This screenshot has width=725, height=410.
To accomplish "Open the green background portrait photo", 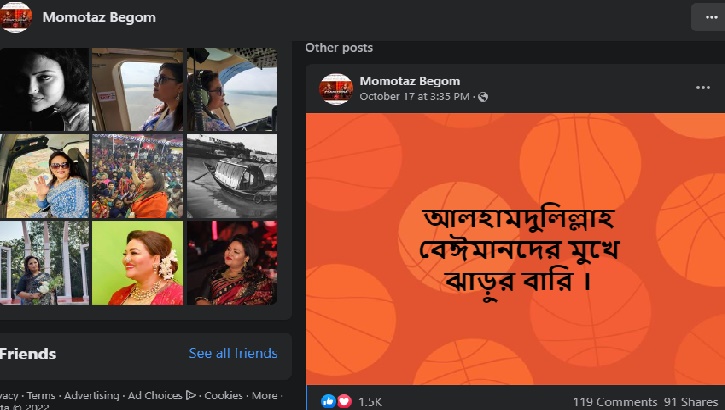I will [x=137, y=263].
